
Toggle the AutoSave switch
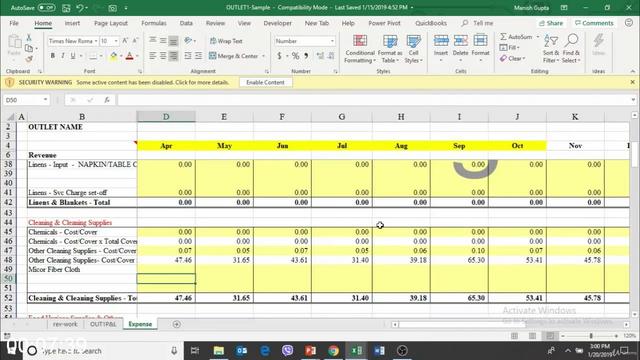(47, 8)
